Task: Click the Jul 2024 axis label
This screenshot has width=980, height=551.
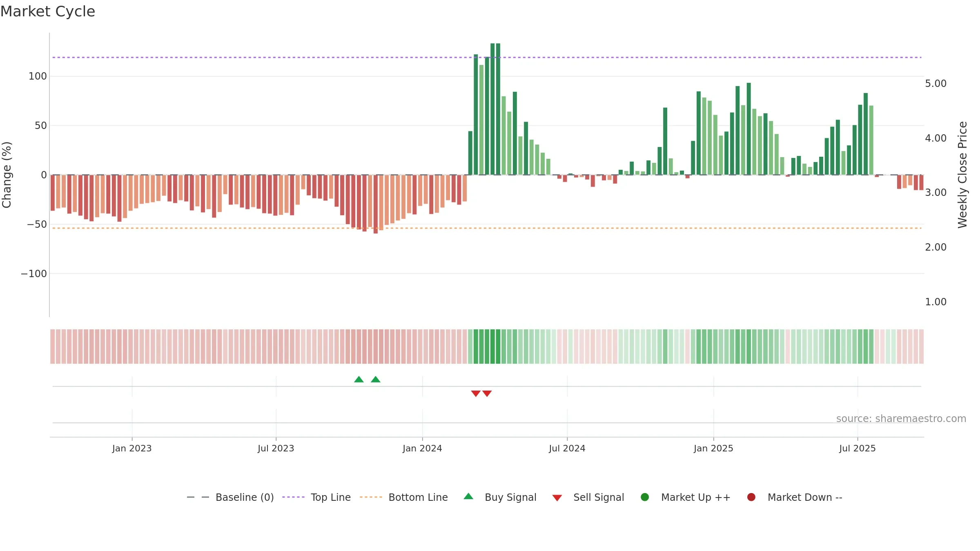Action: tap(567, 449)
